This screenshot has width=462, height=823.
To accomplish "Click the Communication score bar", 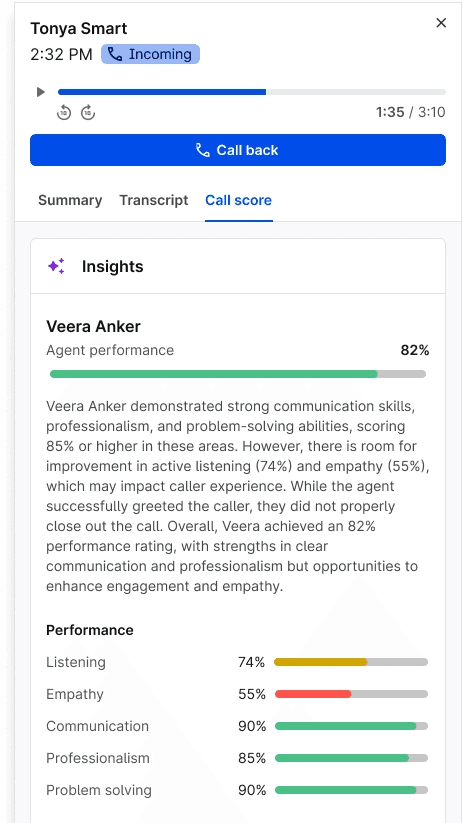I will click(351, 726).
